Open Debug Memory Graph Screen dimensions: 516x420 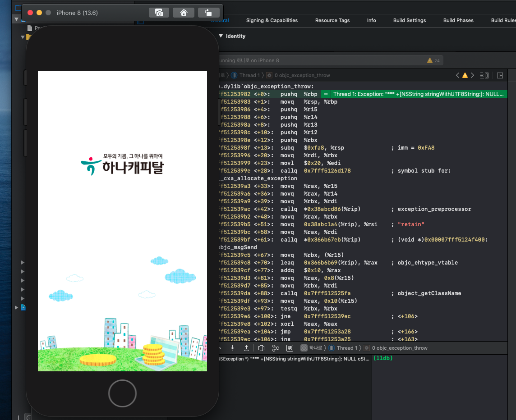tap(276, 348)
